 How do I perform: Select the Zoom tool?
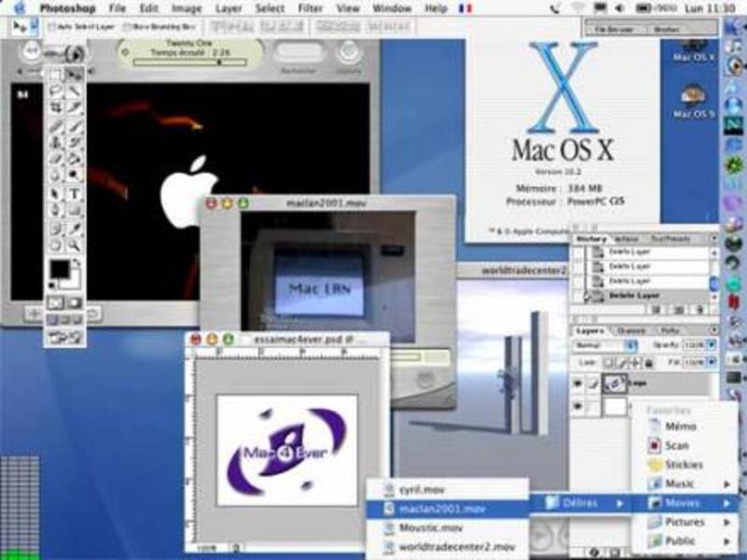[x=74, y=245]
